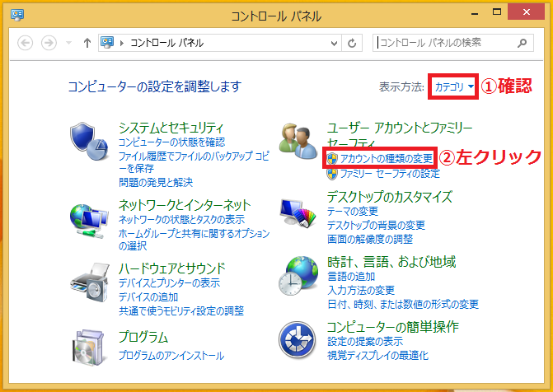Open the recent locations dropdown arrow
553x392 pixels.
tap(68, 43)
